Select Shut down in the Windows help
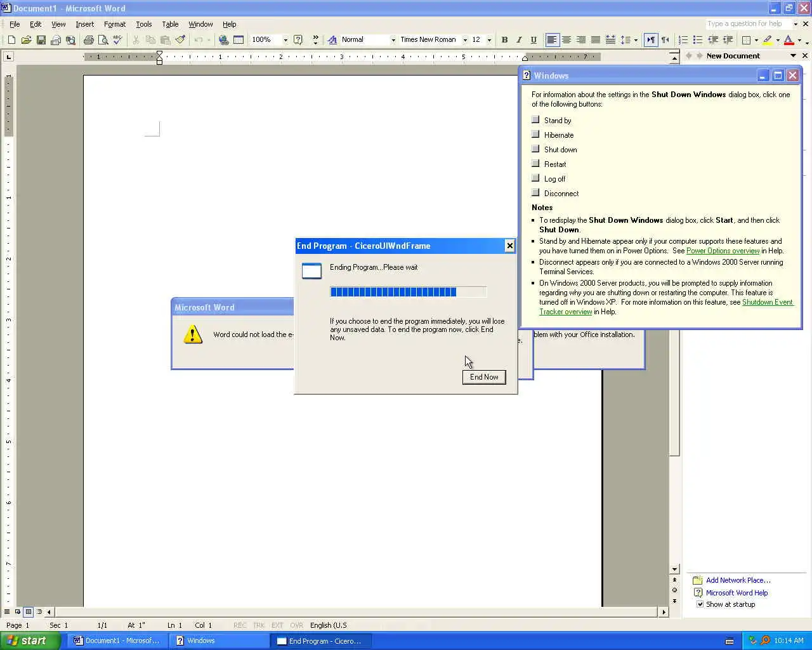 tap(535, 149)
